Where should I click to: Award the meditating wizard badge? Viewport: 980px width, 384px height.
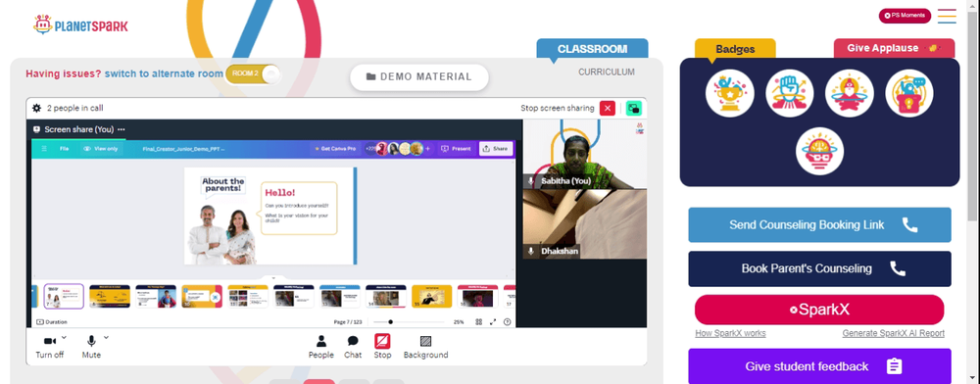850,93
